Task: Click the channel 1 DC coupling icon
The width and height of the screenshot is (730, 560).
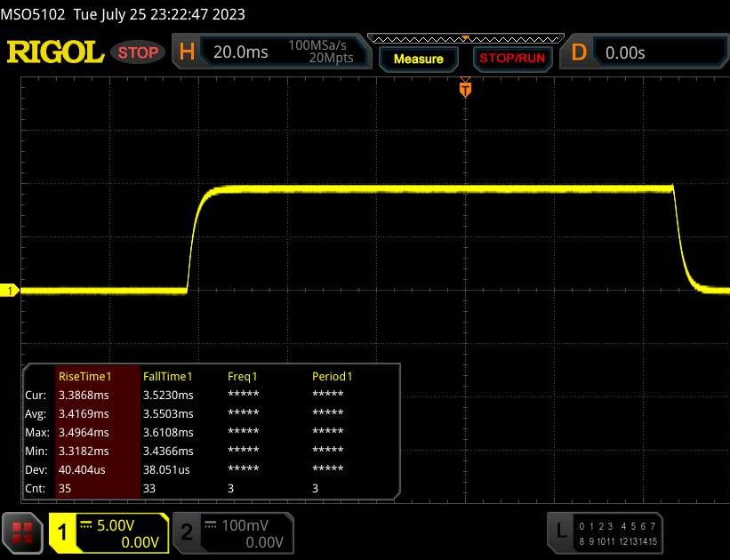Action: click(85, 524)
